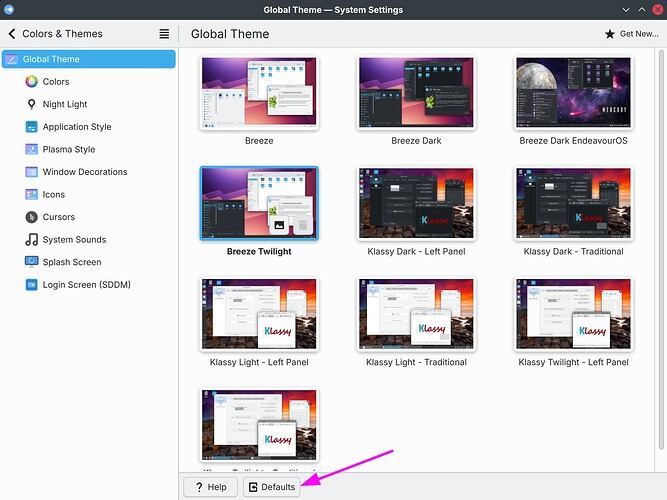
Task: Click the preview image icon on Breeze Twilight
Action: pos(279,225)
